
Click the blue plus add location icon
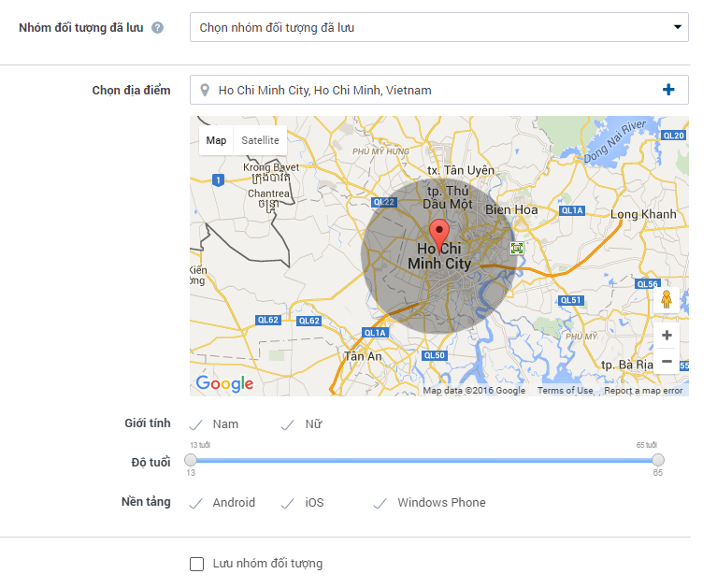668,90
